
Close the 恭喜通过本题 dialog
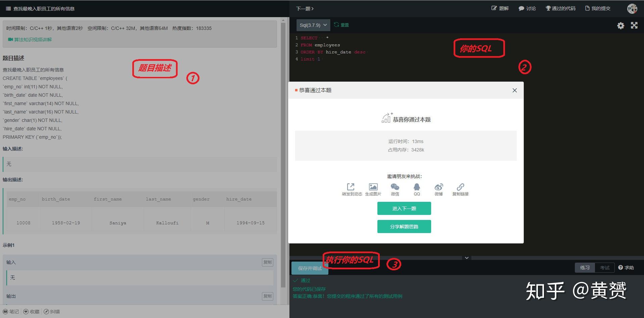(x=514, y=90)
